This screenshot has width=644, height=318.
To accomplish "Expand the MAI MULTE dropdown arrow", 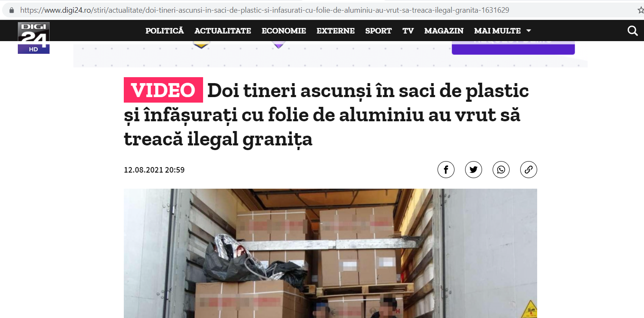I will click(529, 31).
